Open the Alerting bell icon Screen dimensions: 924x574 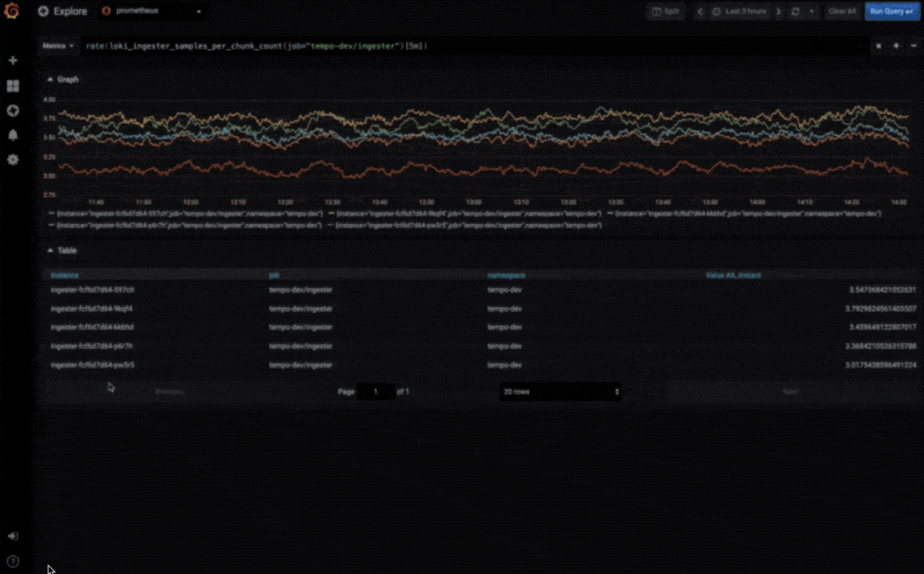[x=12, y=135]
